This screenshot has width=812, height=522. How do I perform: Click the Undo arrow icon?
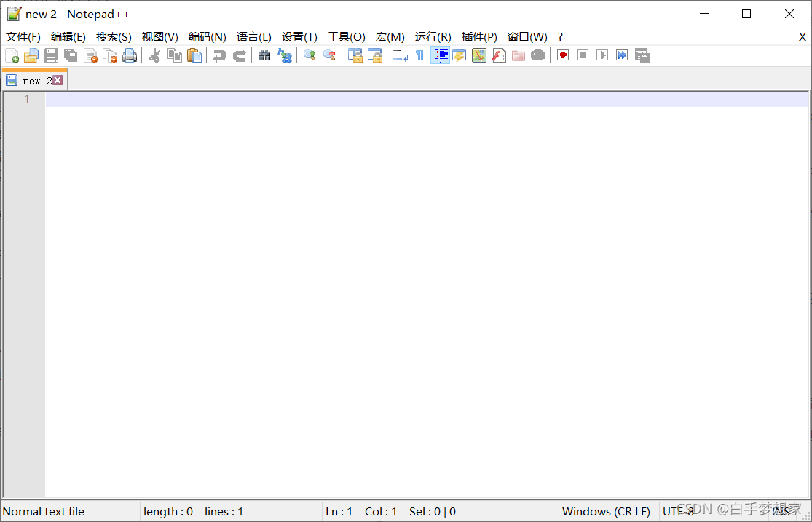pyautogui.click(x=220, y=55)
